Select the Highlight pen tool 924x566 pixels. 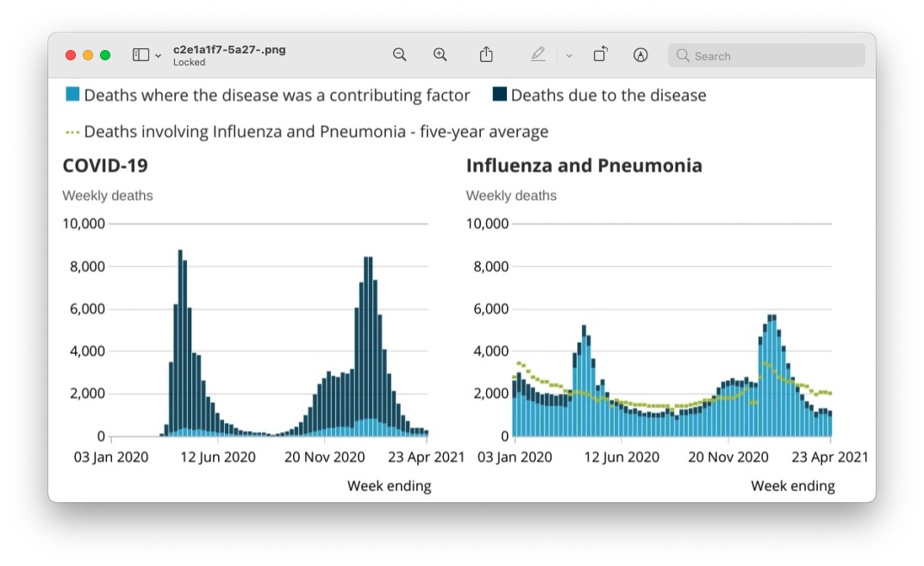(x=538, y=55)
